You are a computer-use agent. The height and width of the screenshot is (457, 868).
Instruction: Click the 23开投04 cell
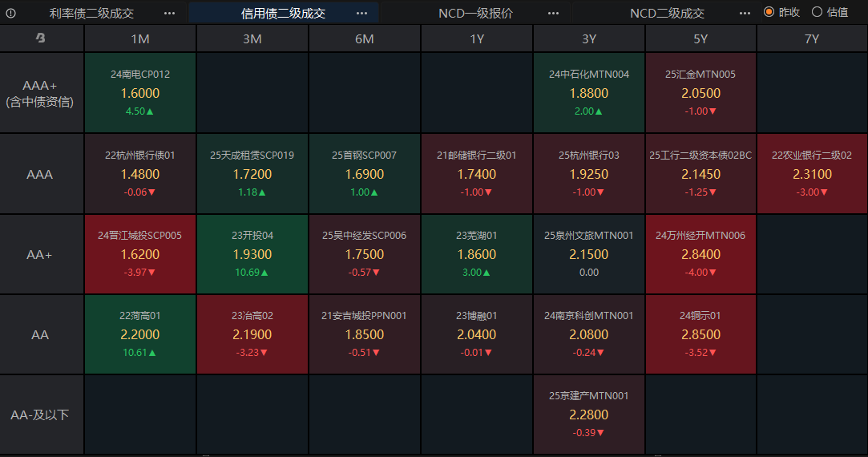(252, 254)
